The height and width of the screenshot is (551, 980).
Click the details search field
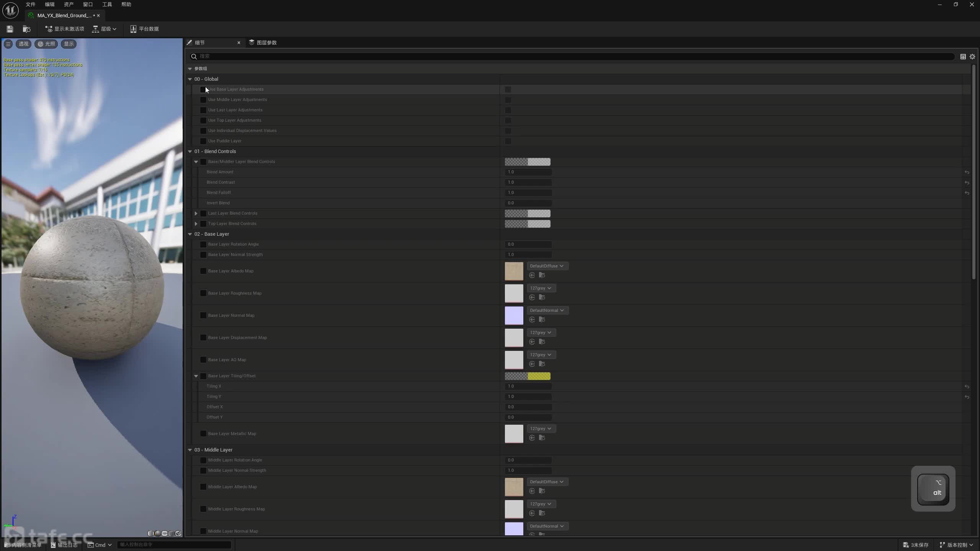572,57
